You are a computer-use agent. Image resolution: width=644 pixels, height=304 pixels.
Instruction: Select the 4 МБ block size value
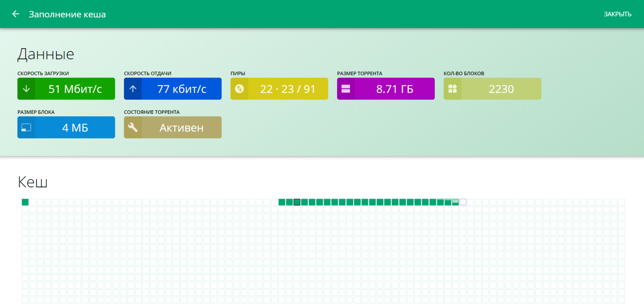[x=75, y=128]
